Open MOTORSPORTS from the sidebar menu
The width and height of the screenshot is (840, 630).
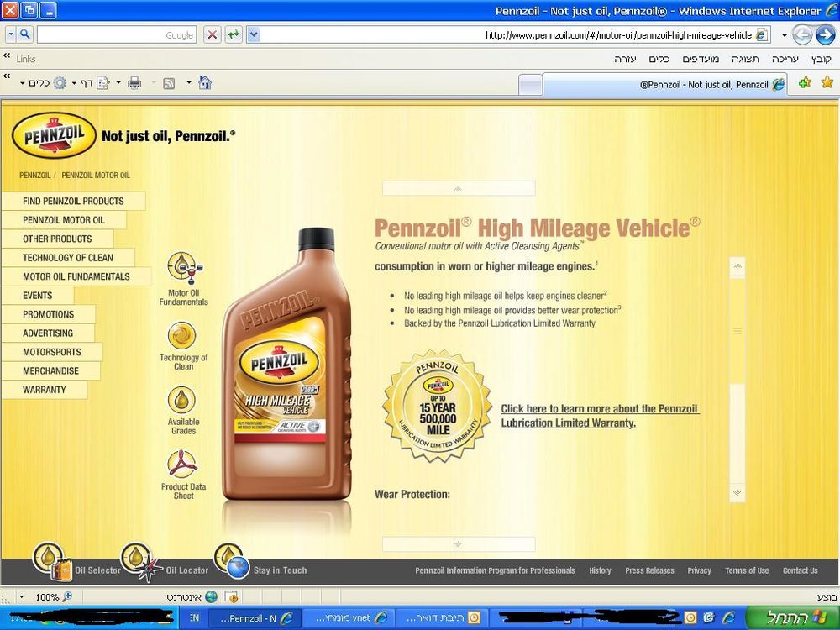[52, 352]
